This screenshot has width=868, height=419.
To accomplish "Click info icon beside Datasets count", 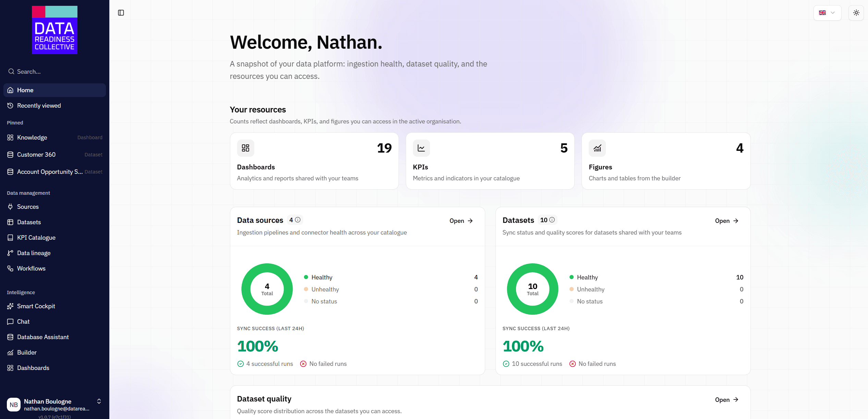I will [x=552, y=220].
